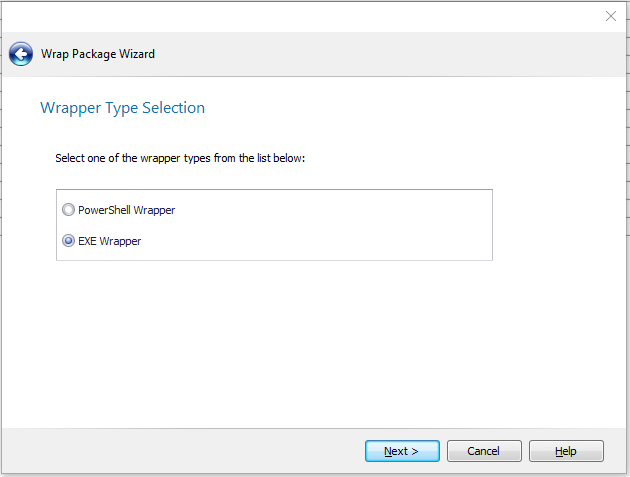Click the PowerShell Wrapper text label
This screenshot has height=477, width=630.
click(x=126, y=210)
